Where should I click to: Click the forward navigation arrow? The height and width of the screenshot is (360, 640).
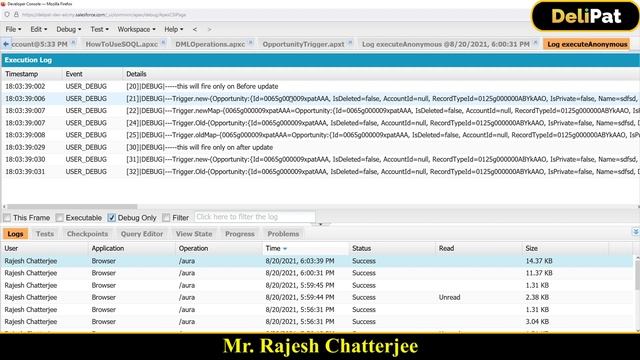pyautogui.click(x=209, y=29)
